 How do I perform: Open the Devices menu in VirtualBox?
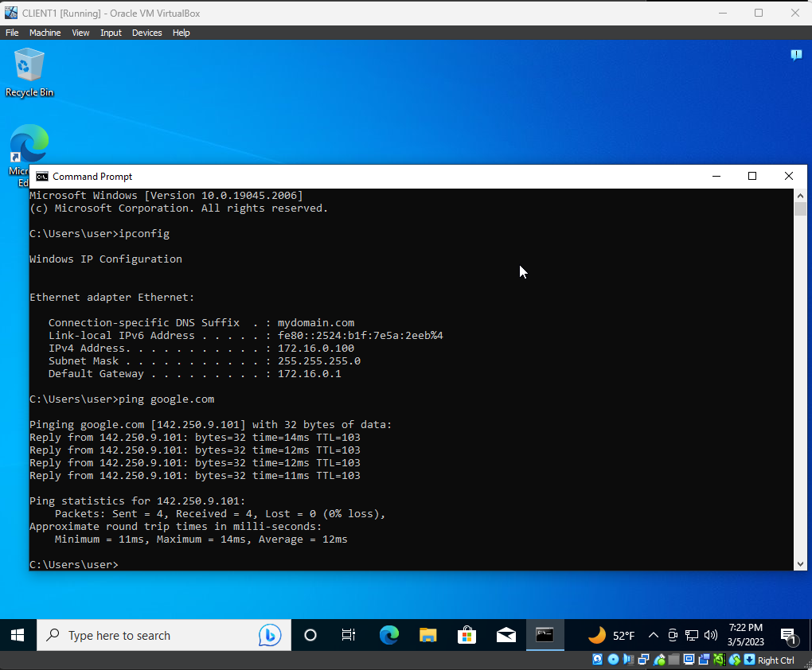(146, 33)
